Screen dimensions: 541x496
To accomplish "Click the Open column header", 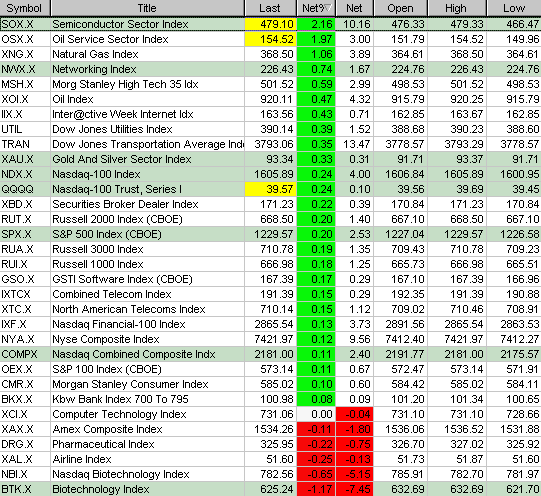I will pos(400,8).
